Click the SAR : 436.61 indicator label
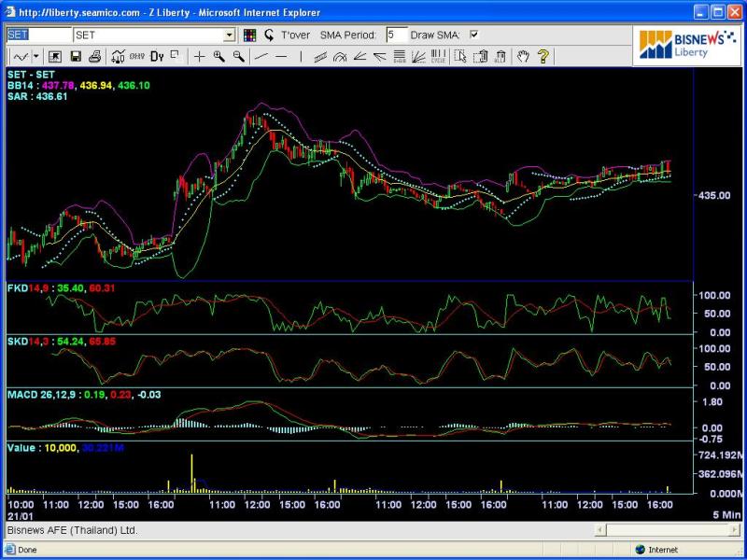This screenshot has width=747, height=560. 37,96
